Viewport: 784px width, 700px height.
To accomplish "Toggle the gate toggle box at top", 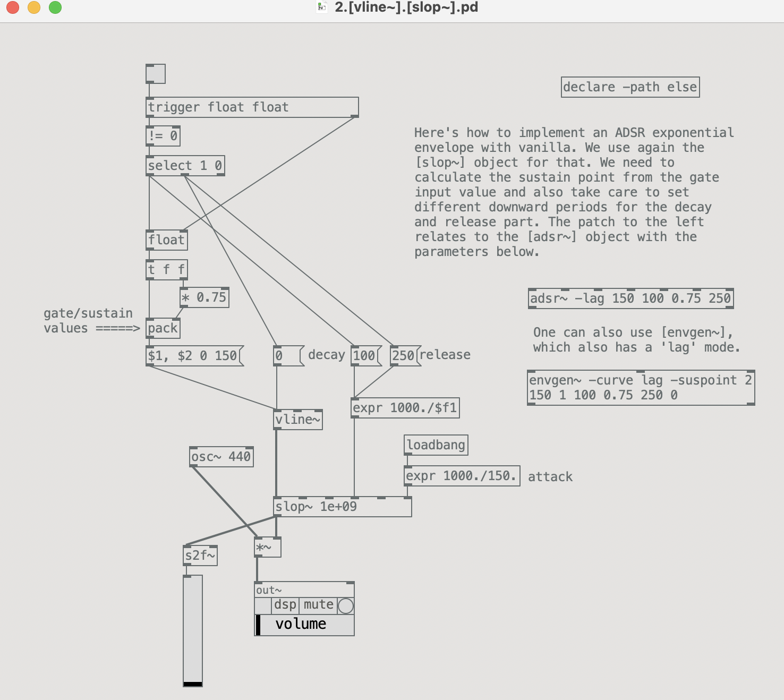I will pyautogui.click(x=156, y=74).
